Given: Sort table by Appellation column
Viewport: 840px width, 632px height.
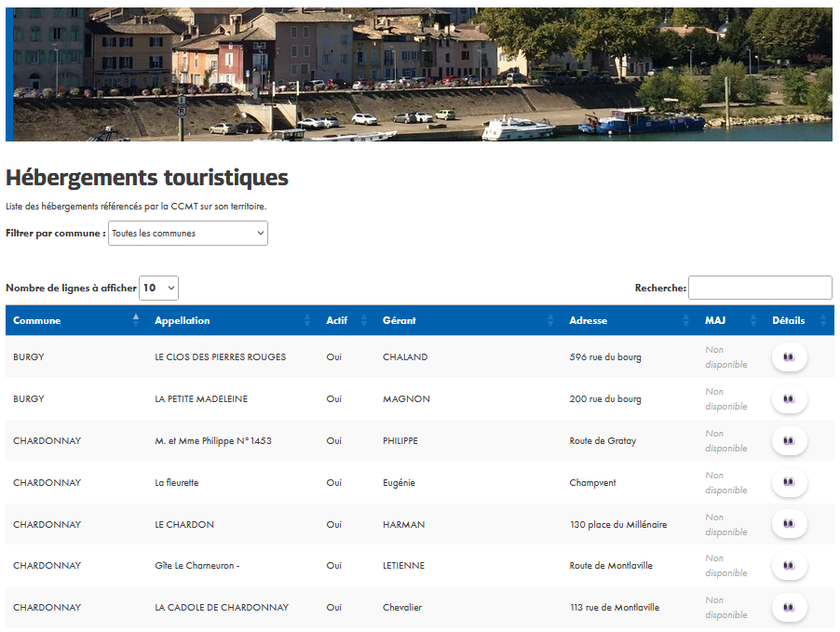Looking at the screenshot, I should click(x=233, y=320).
